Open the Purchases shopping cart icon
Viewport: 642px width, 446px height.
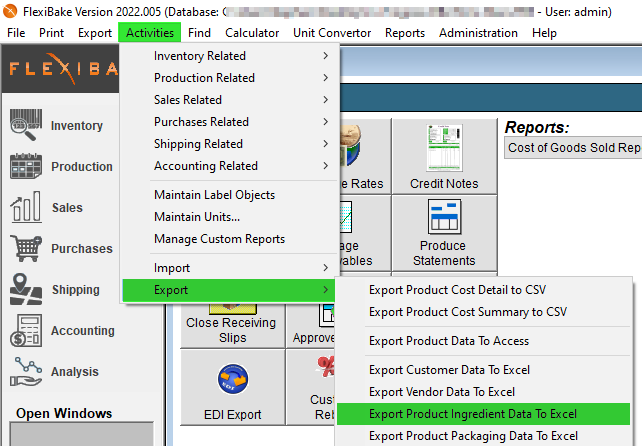(26, 248)
